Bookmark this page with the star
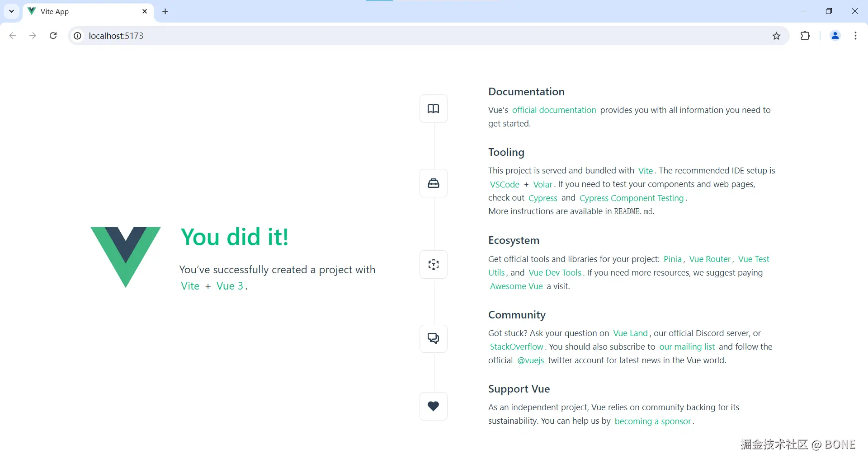 click(x=776, y=36)
